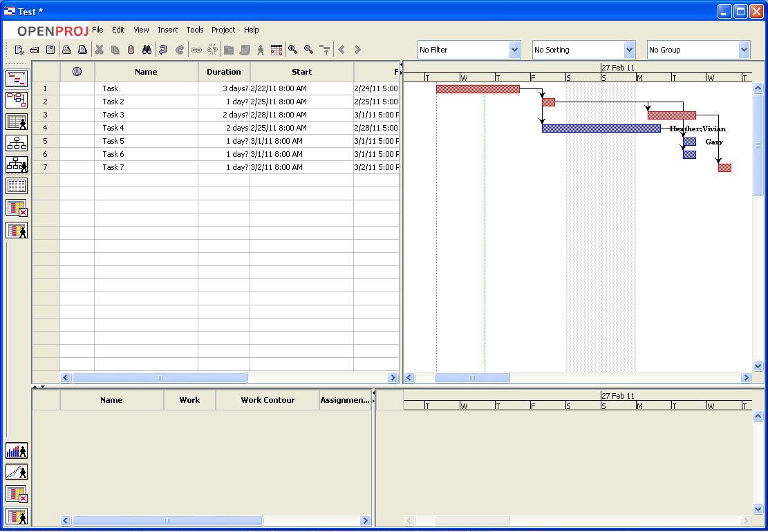Click the Undo arrow icon
Viewport: 768px width, 532px height.
click(163, 50)
